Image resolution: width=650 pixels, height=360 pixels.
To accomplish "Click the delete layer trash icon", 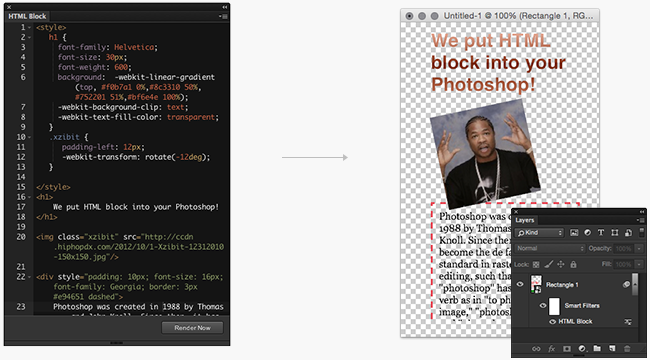I will tap(627, 349).
